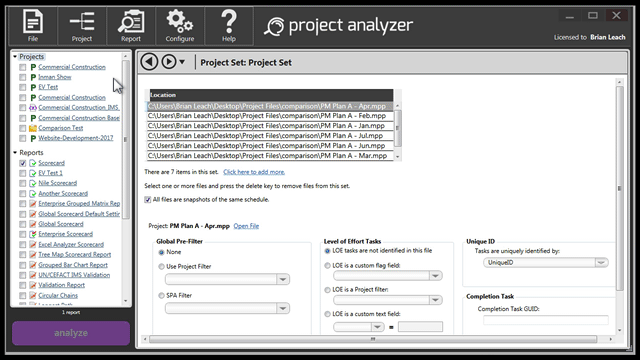Click the 'Click here to add more' link

254,172
